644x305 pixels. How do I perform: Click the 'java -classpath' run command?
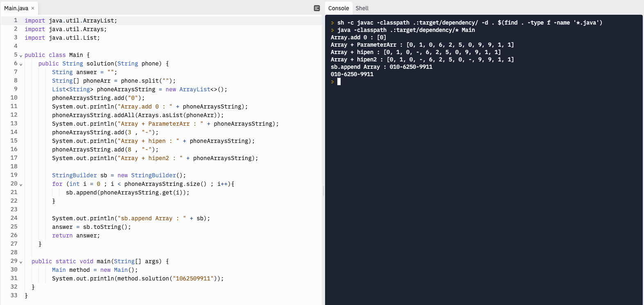tap(406, 30)
